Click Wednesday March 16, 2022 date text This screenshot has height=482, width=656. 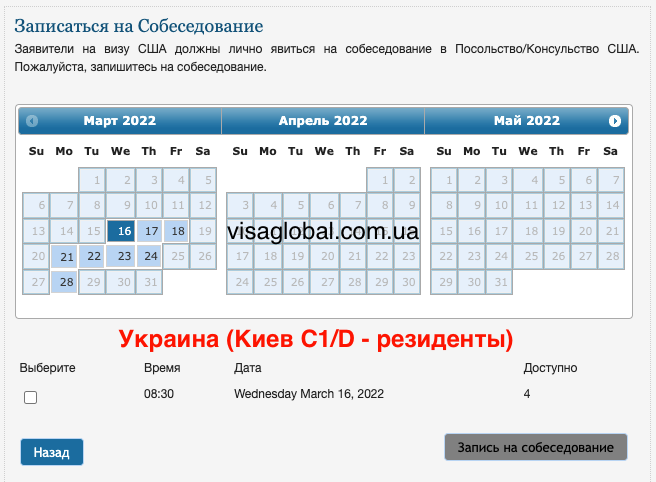coord(309,394)
